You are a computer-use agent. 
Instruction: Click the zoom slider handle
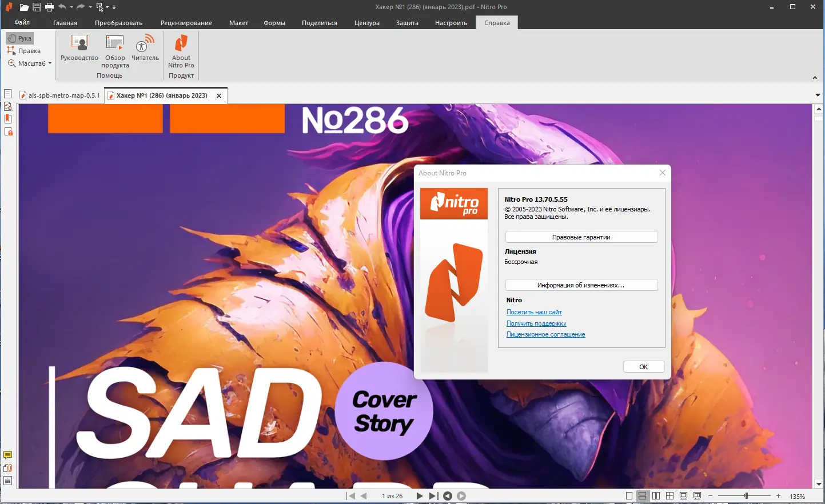click(746, 496)
